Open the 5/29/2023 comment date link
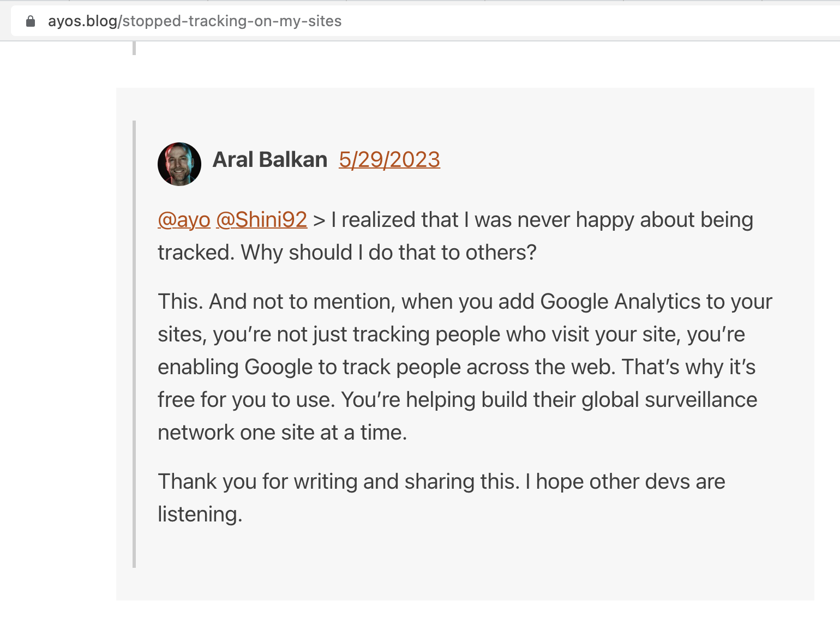 [389, 160]
